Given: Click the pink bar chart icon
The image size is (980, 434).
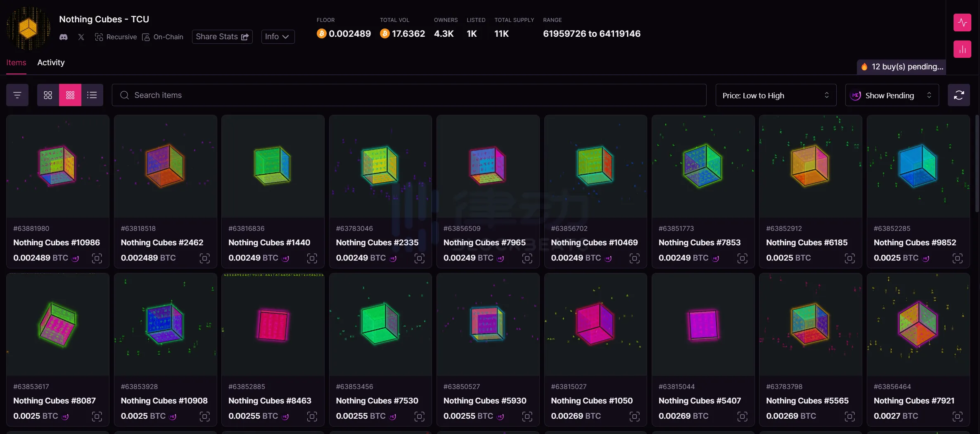Looking at the screenshot, I should (x=962, y=50).
